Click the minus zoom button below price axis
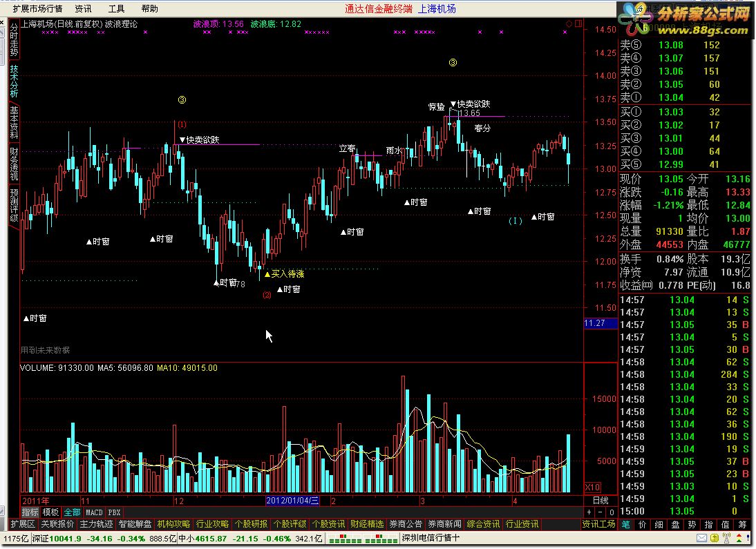Viewport: 756px width, 549px height. pos(601,512)
